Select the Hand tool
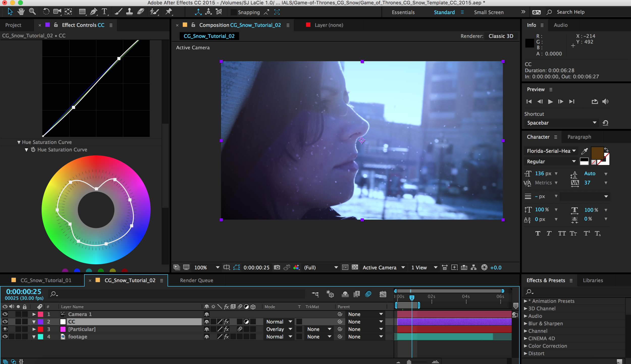The width and height of the screenshot is (631, 364). tap(21, 12)
